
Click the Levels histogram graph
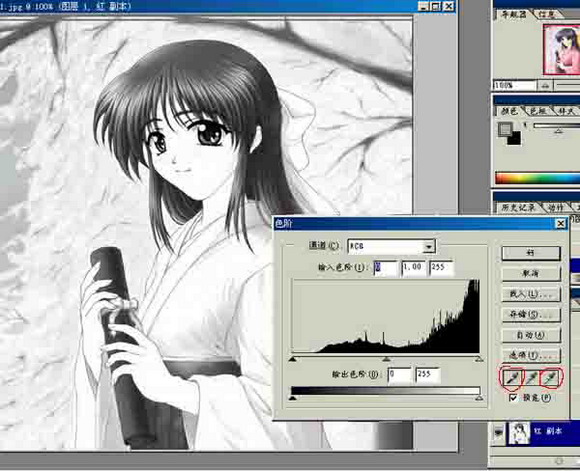pyautogui.click(x=385, y=316)
